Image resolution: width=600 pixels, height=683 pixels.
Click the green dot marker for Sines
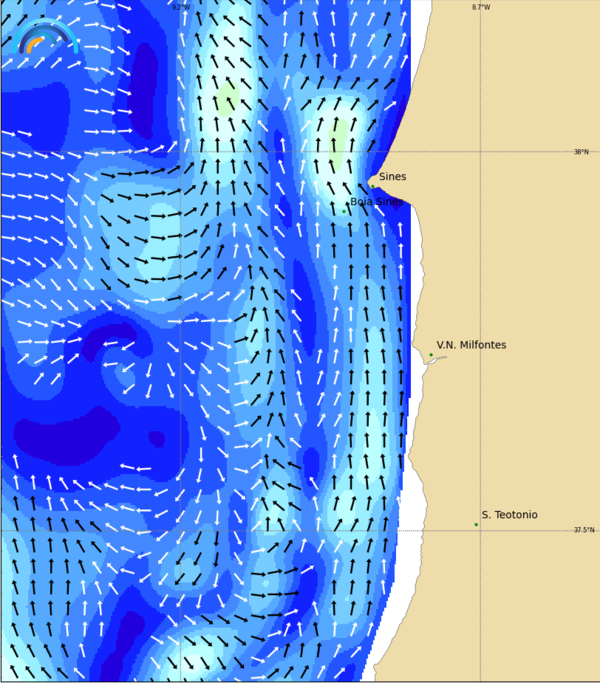tap(373, 185)
